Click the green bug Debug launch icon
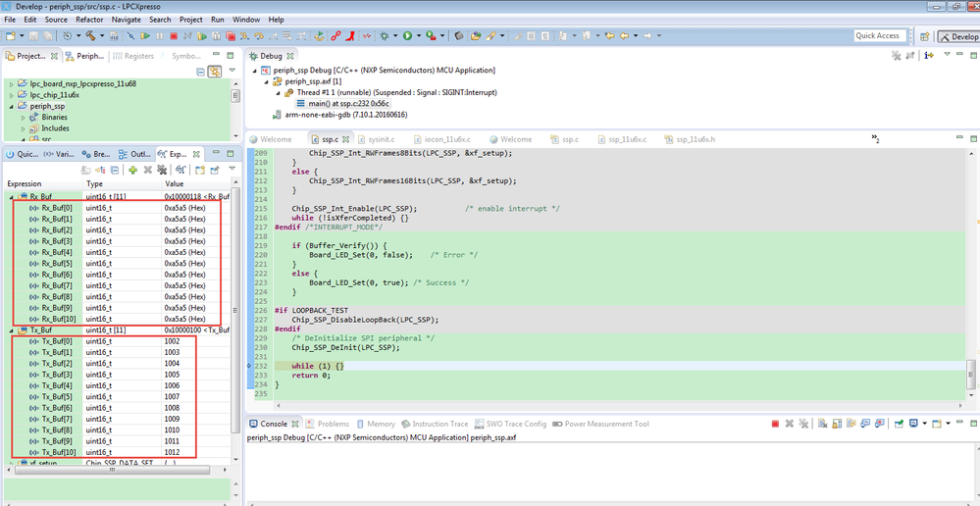 click(x=384, y=36)
